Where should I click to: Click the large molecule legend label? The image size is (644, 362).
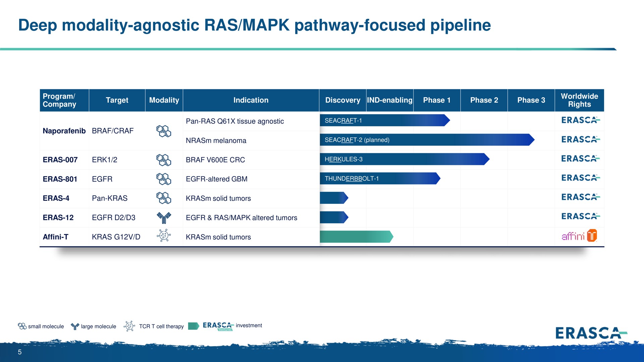pos(99,326)
